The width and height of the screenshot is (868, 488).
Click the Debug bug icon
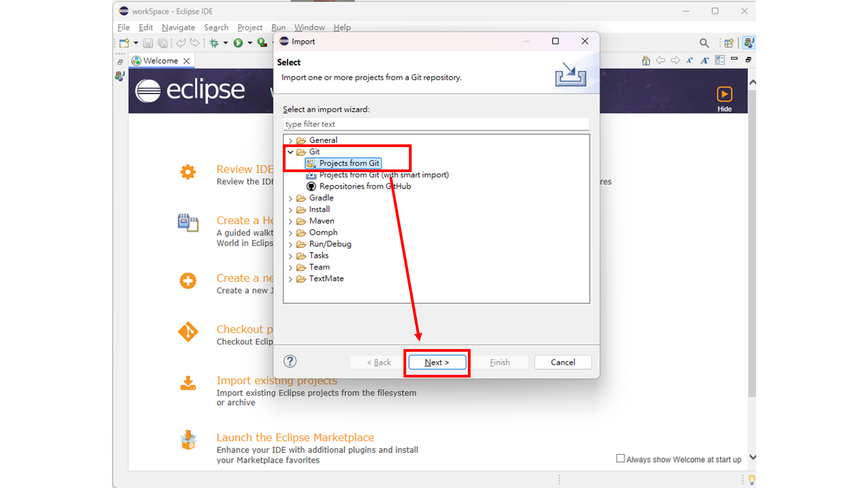click(x=214, y=43)
